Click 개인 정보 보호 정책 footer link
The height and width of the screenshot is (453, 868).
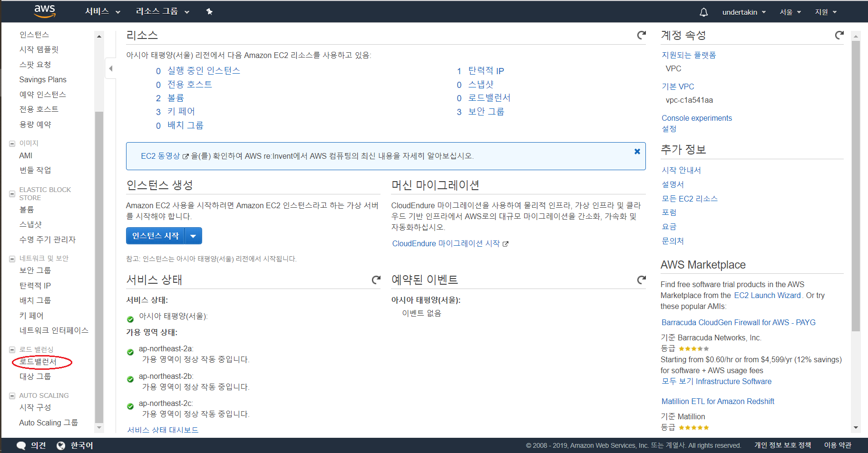click(782, 445)
